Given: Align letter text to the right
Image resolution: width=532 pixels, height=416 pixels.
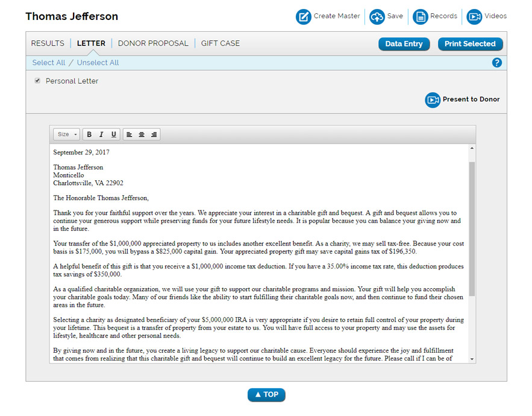Looking at the screenshot, I should coord(154,134).
